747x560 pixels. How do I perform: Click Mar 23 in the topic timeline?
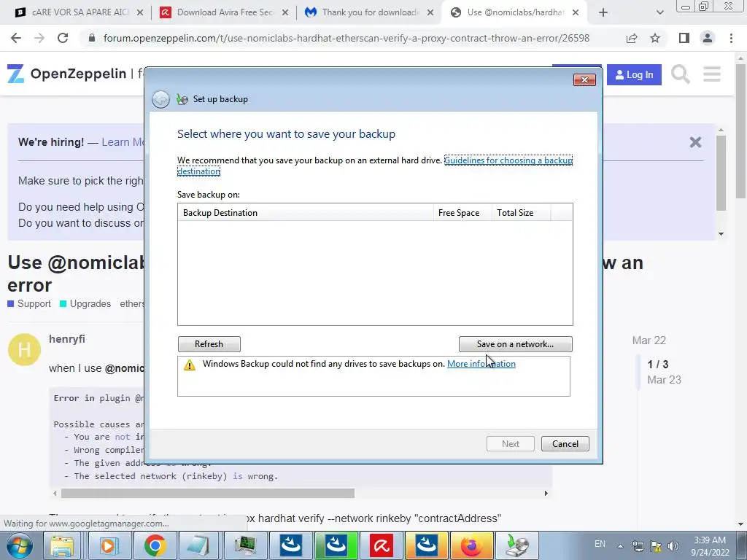coord(664,380)
